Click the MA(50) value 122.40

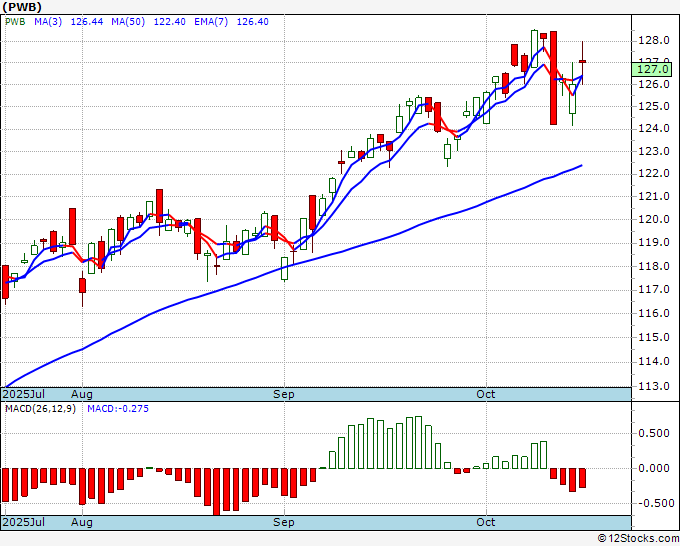(170, 22)
